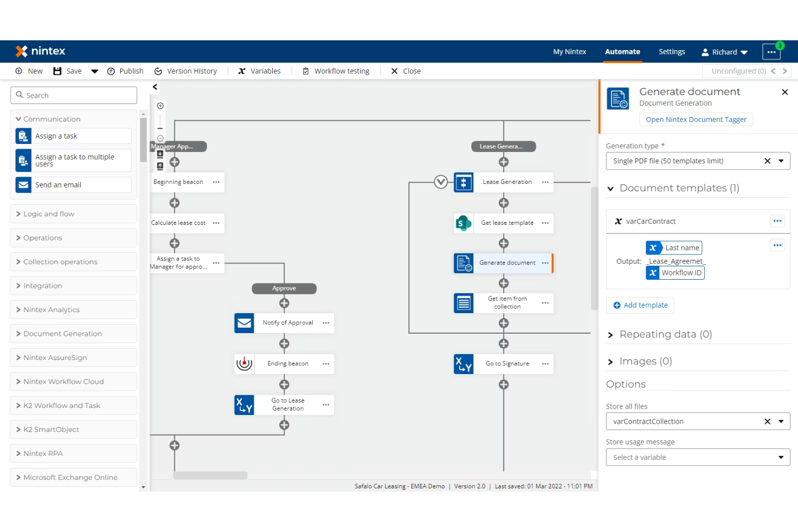The width and height of the screenshot is (798, 532).
Task: Click Add template button
Action: click(640, 306)
